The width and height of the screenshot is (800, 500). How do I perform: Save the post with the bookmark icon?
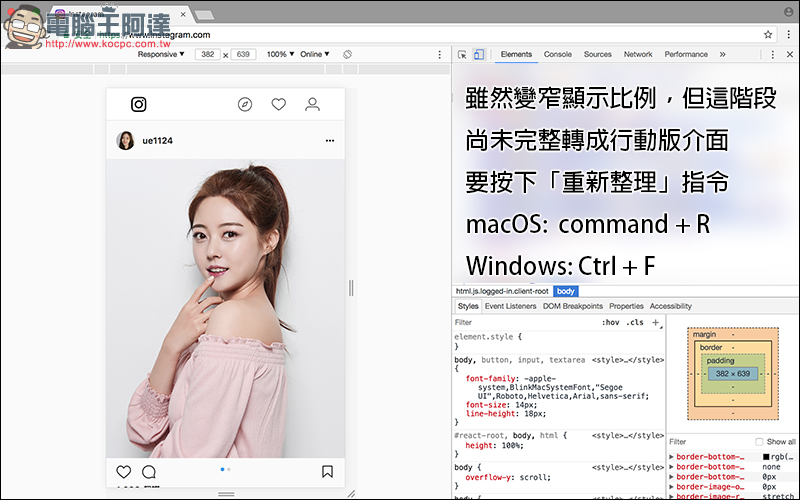[x=328, y=471]
